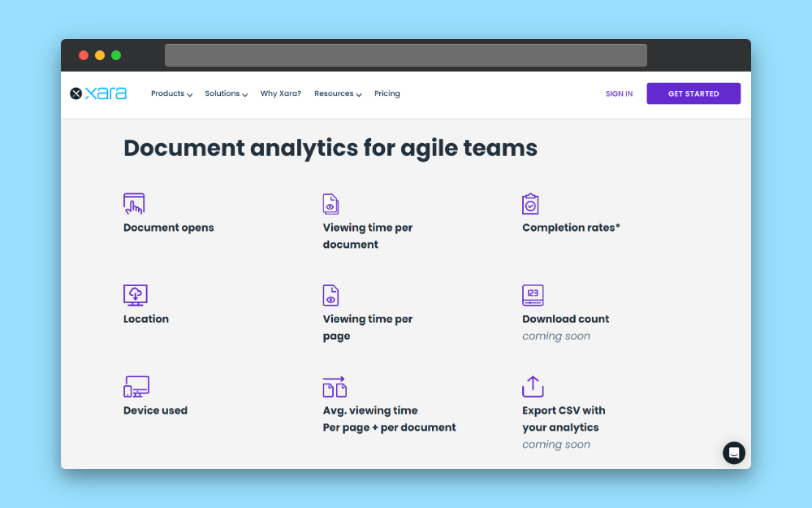
Task: Click the Location monitor icon
Action: pyautogui.click(x=135, y=295)
